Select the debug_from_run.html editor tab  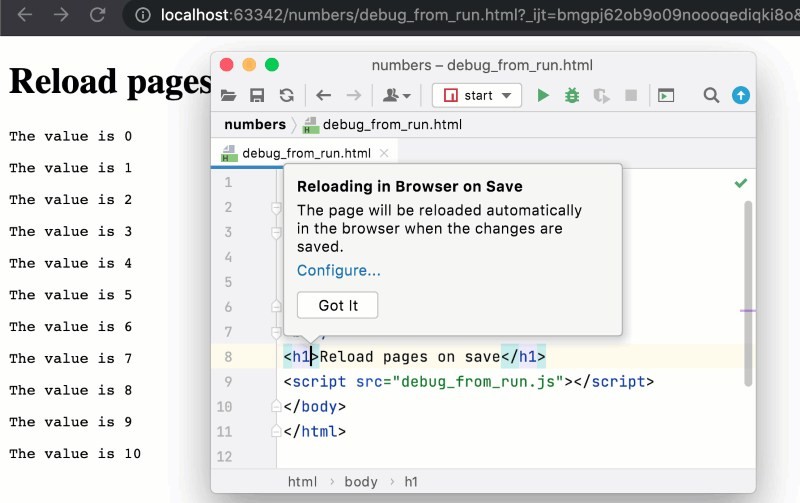coord(306,153)
